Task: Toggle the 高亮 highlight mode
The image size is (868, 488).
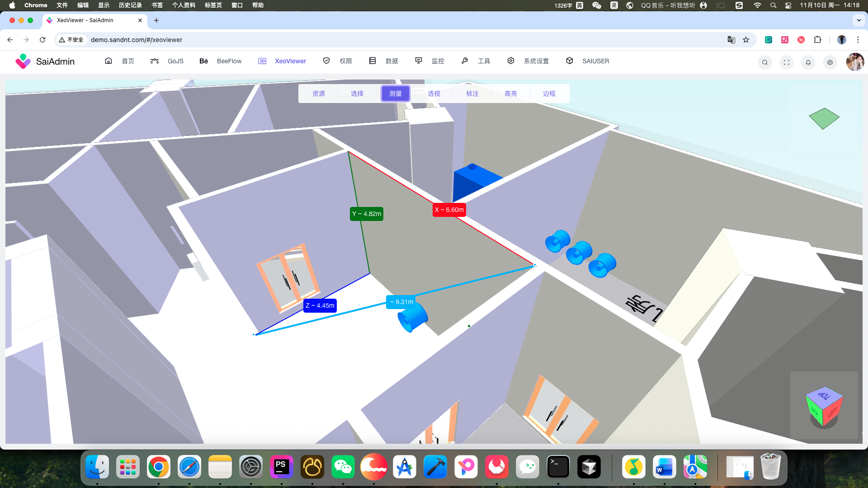Action: click(510, 94)
